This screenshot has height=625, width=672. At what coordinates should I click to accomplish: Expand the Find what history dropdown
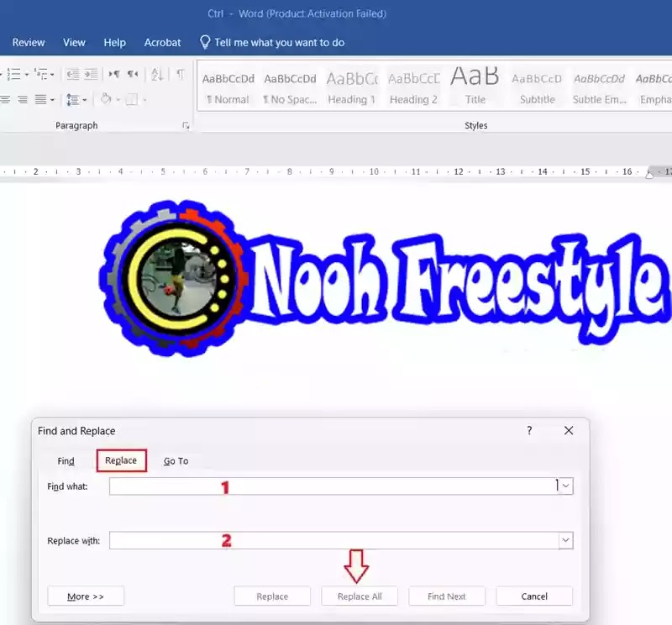565,486
